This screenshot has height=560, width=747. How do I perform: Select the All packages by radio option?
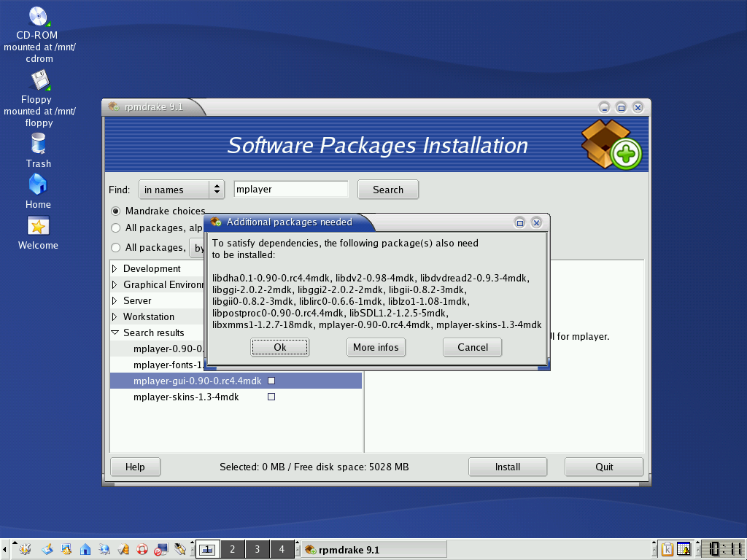point(116,248)
